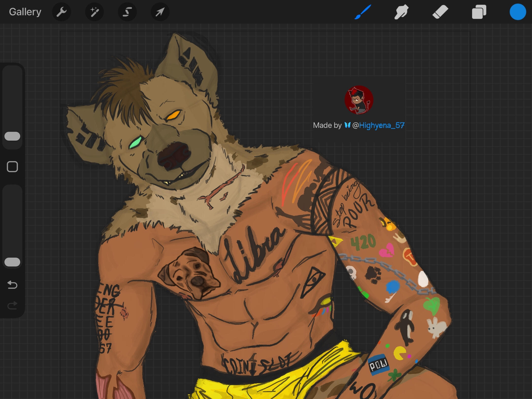Activate the Transform arrow tool
Viewport: 532px width, 399px height.
(x=160, y=12)
